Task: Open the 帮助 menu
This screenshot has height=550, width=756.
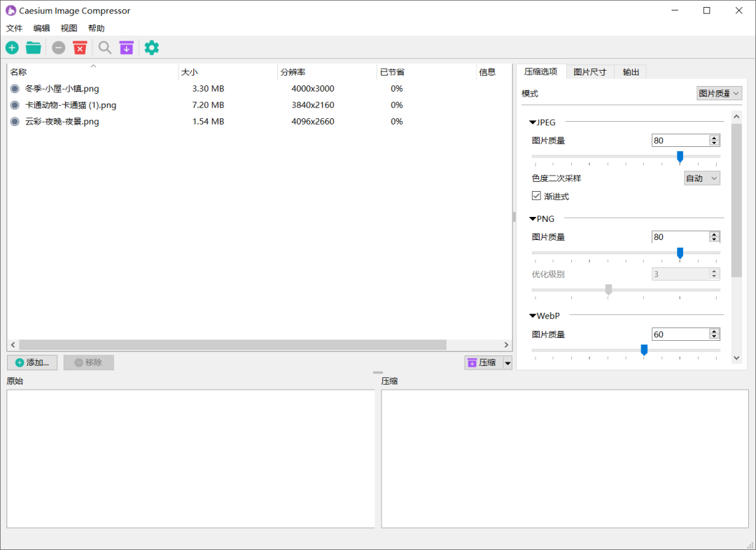Action: click(97, 28)
